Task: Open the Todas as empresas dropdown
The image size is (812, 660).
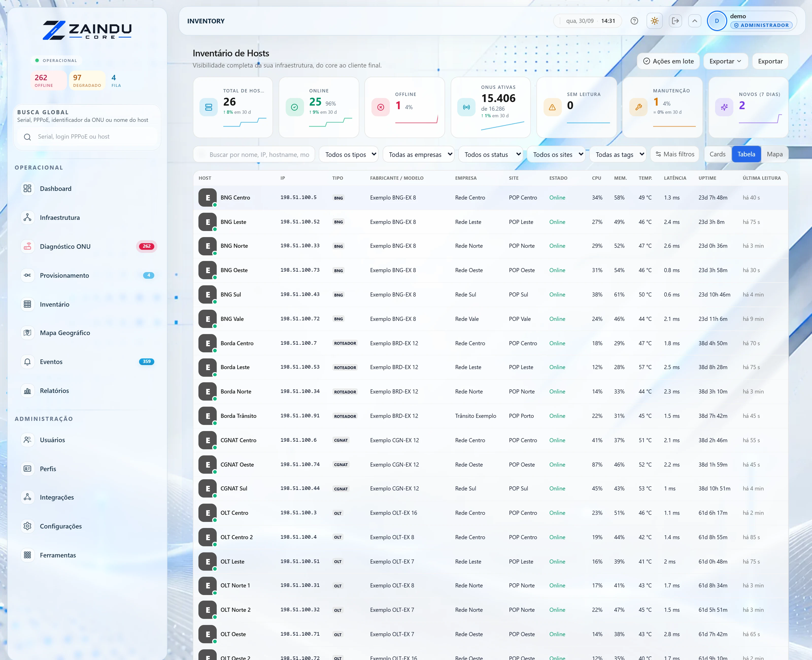Action: pos(418,154)
